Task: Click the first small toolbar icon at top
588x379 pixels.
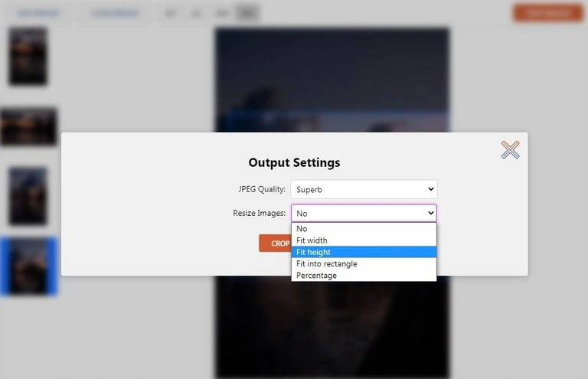Action: tap(170, 14)
